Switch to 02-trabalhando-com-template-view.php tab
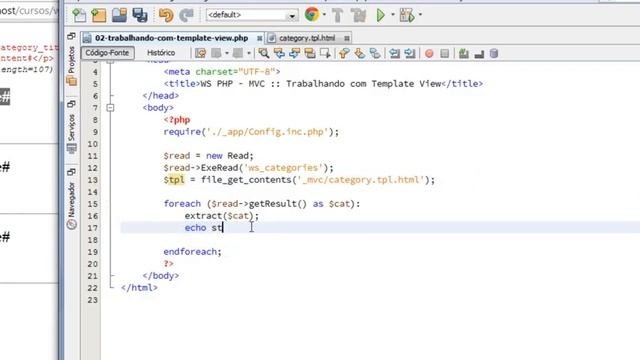640x360 pixels. [171, 38]
